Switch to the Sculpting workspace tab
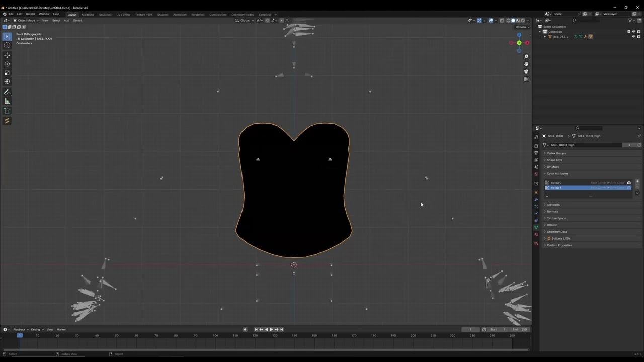This screenshot has height=362, width=644. [105, 15]
